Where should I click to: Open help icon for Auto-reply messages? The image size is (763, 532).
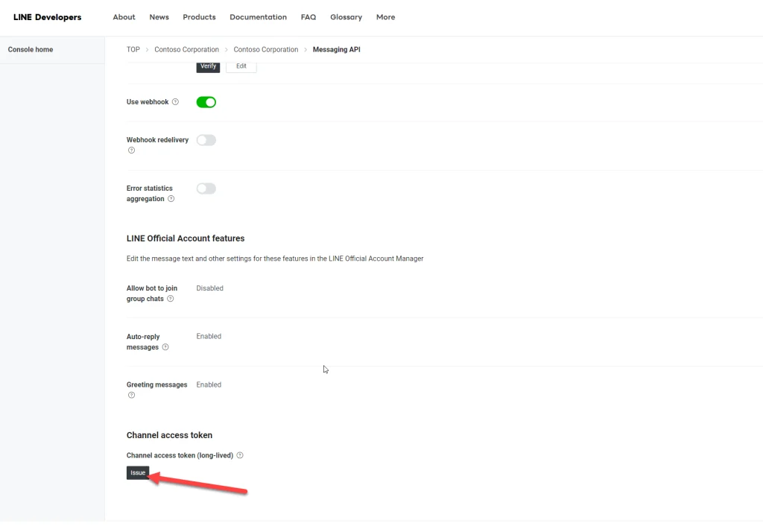coord(165,347)
